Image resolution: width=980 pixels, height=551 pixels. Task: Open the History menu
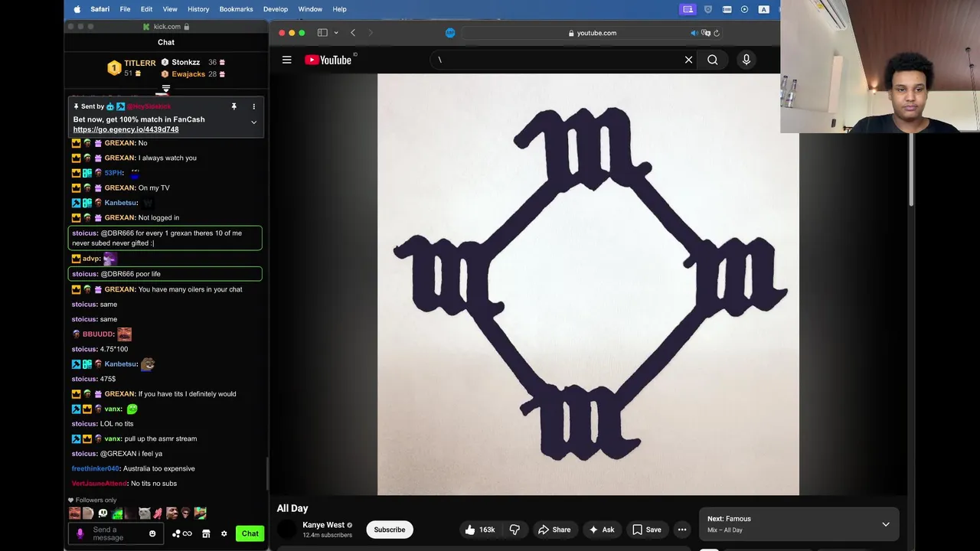[x=198, y=9]
